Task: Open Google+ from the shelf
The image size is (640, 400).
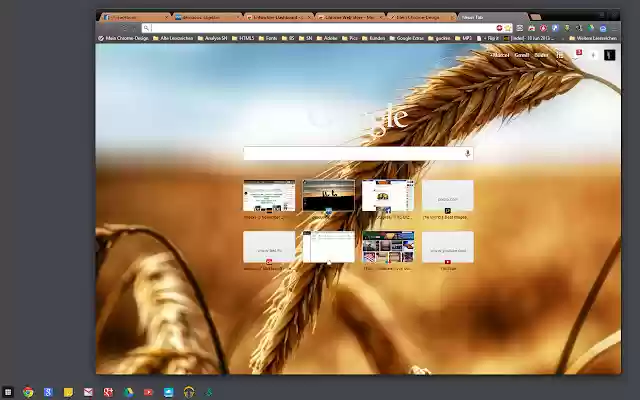Action: tap(108, 392)
